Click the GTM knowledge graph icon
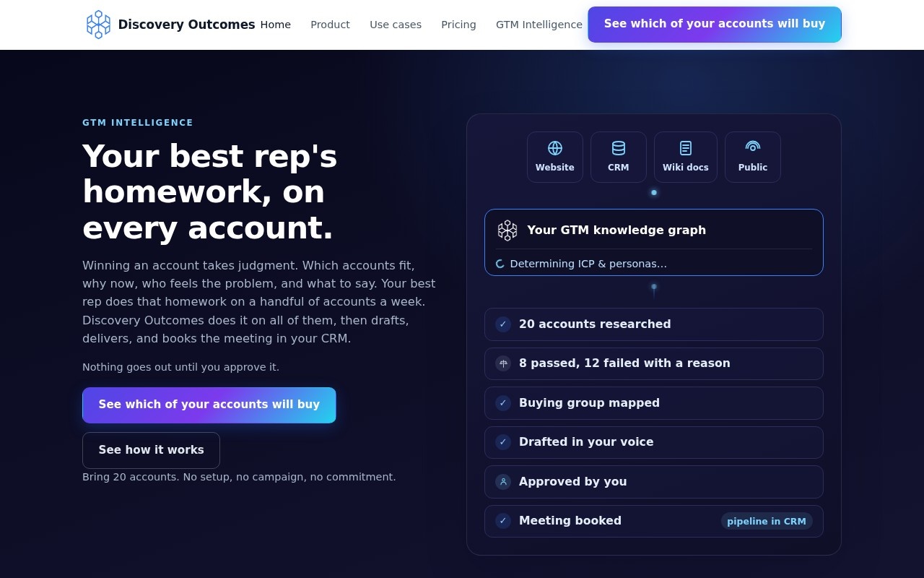 (507, 230)
